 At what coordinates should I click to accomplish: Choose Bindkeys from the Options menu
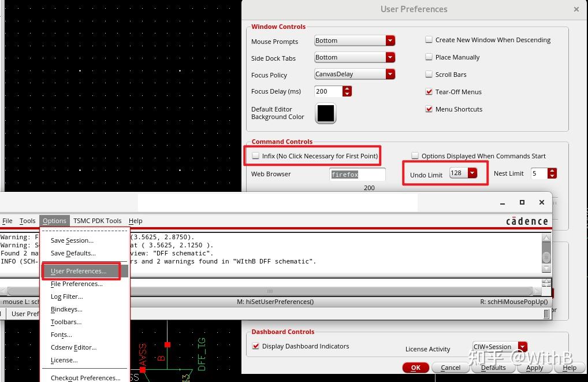[66, 309]
